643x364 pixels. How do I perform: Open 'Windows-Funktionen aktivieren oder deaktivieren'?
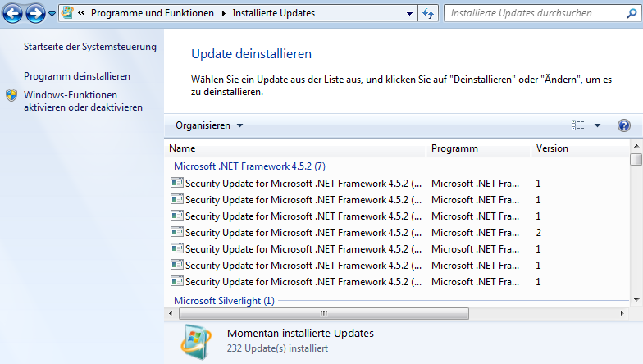click(83, 101)
